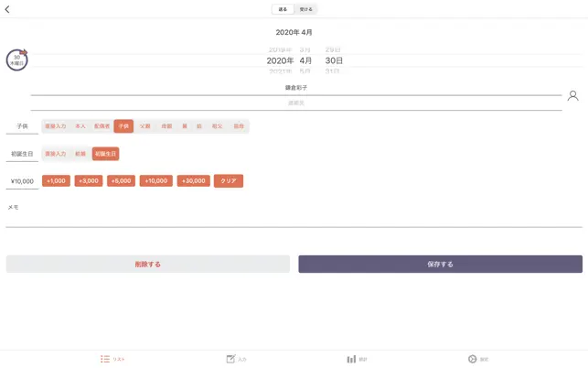
Task: Select 配偶者 relationship option
Action: 102,126
